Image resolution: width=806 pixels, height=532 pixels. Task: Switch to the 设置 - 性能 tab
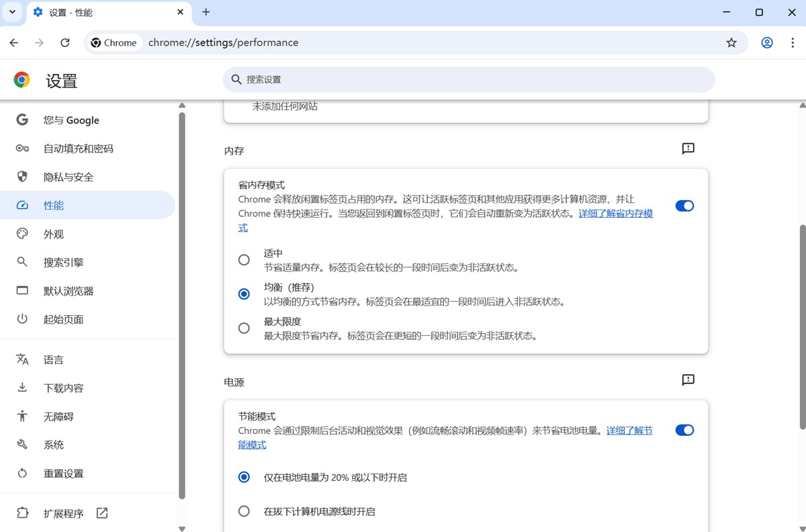tap(107, 12)
